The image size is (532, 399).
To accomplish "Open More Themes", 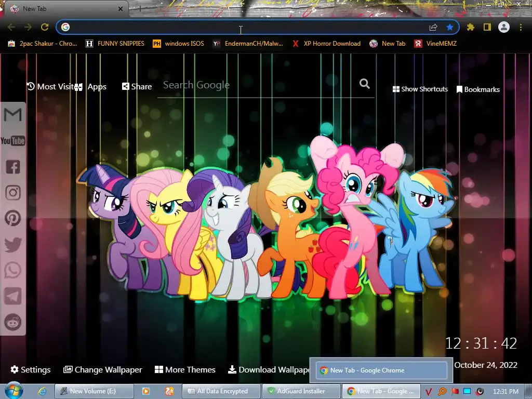I will click(185, 369).
